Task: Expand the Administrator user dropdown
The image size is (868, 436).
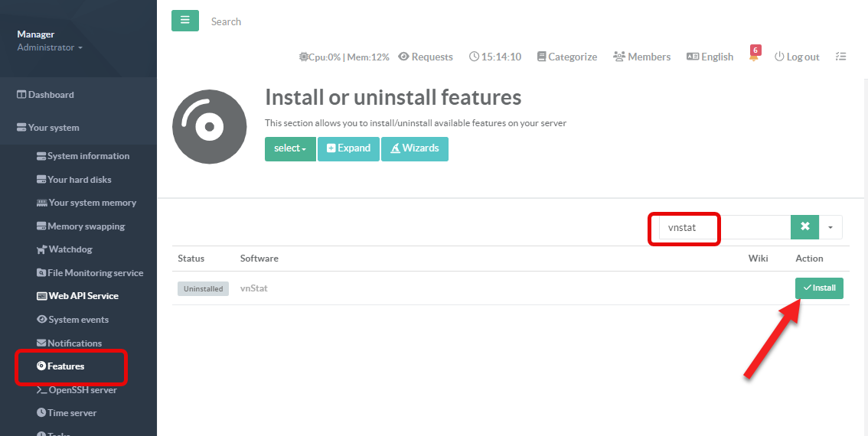Action: [x=50, y=47]
